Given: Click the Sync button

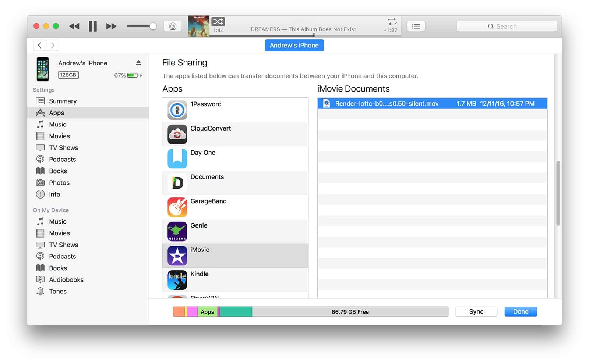Looking at the screenshot, I should click(x=476, y=312).
